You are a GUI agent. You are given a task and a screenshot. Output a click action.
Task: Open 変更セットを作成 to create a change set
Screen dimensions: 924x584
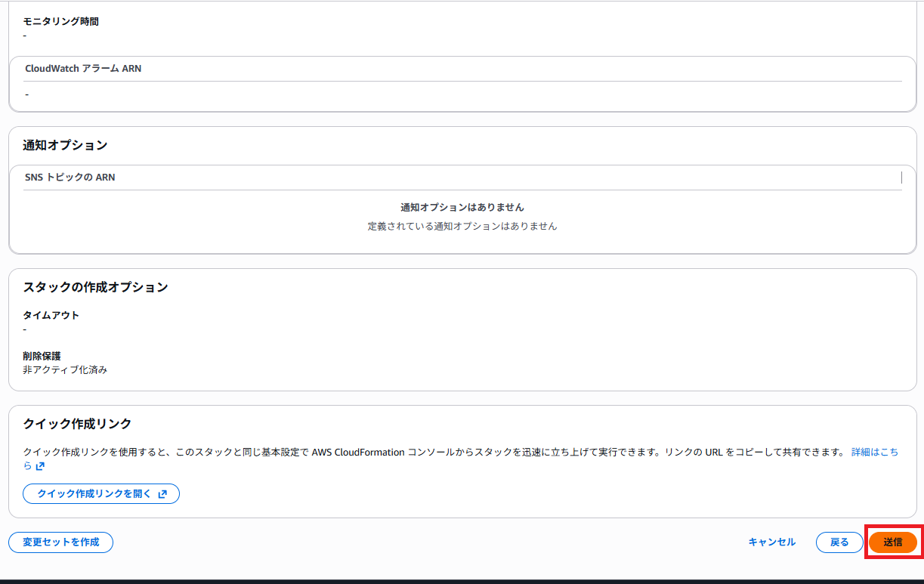[x=60, y=542]
